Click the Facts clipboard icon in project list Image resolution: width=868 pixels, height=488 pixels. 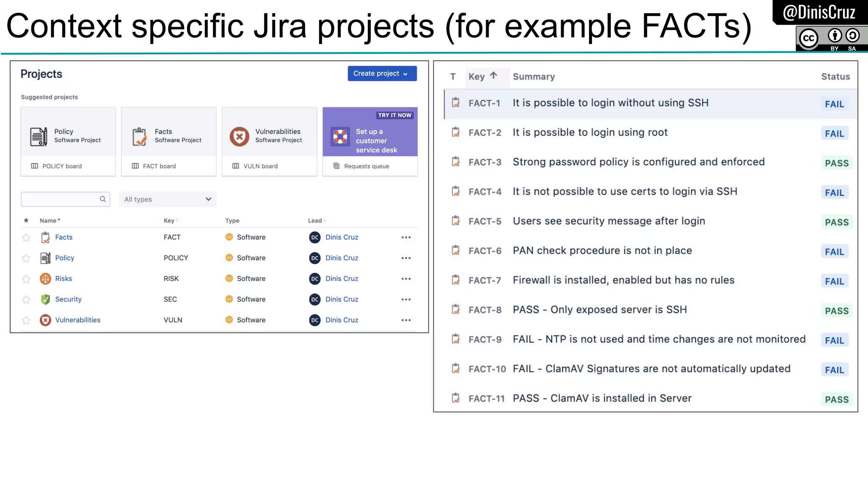45,237
